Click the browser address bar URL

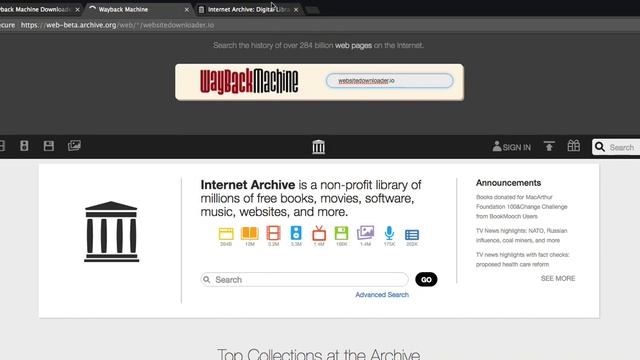coord(117,25)
